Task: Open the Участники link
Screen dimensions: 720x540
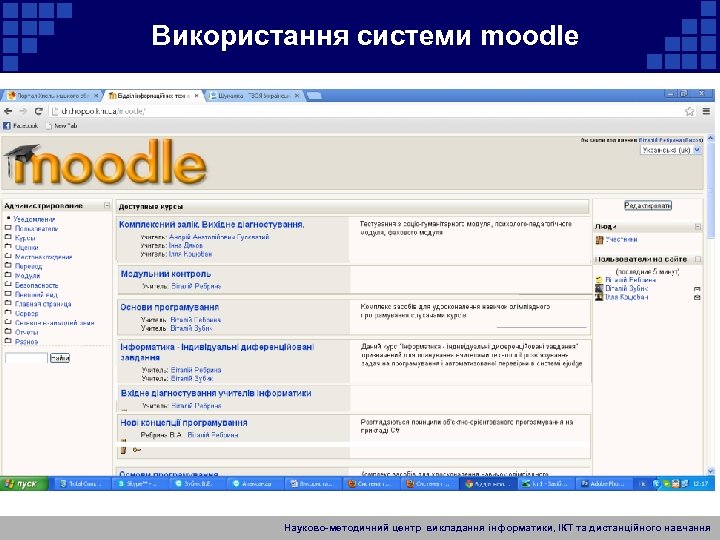Action: [x=621, y=239]
